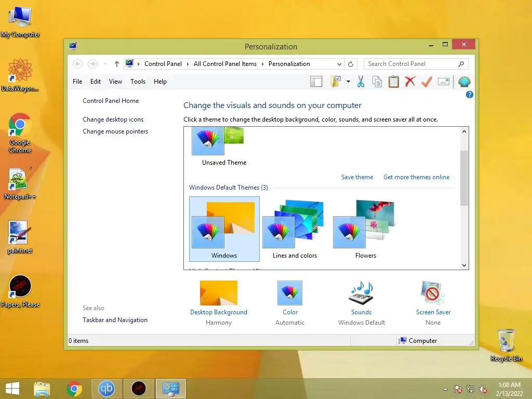Open the Screen Saver settings
532x399 pixels.
click(x=433, y=303)
